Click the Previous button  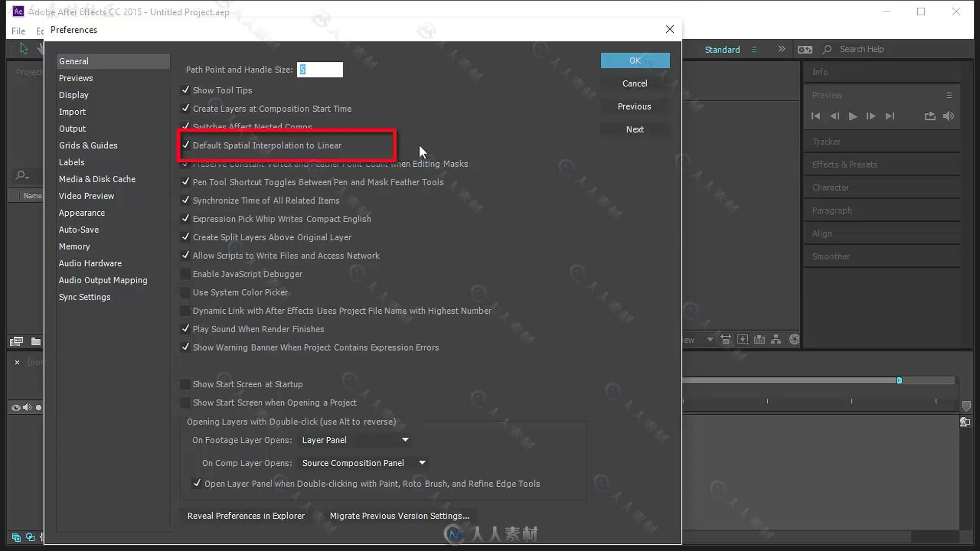635,106
